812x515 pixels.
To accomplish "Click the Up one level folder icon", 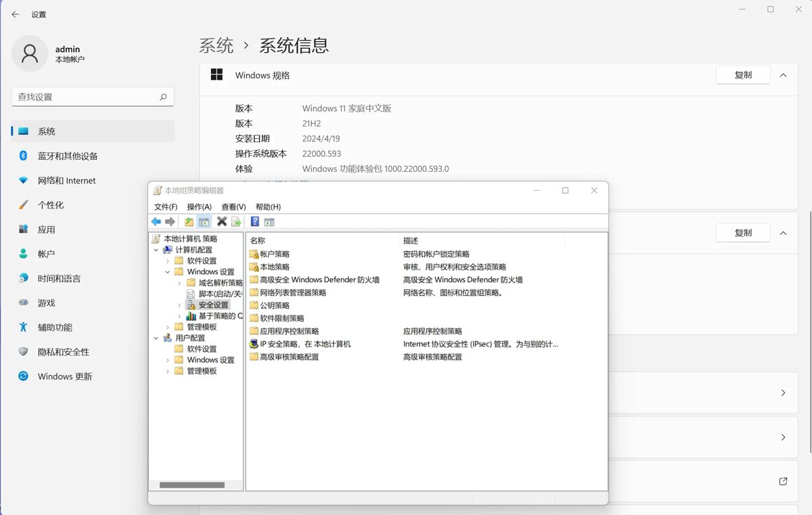I will click(189, 222).
